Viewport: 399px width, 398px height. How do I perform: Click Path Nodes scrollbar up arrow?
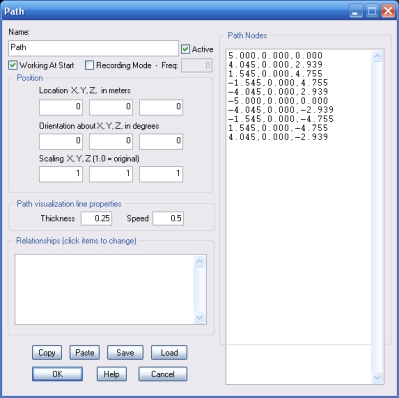tap(377, 56)
